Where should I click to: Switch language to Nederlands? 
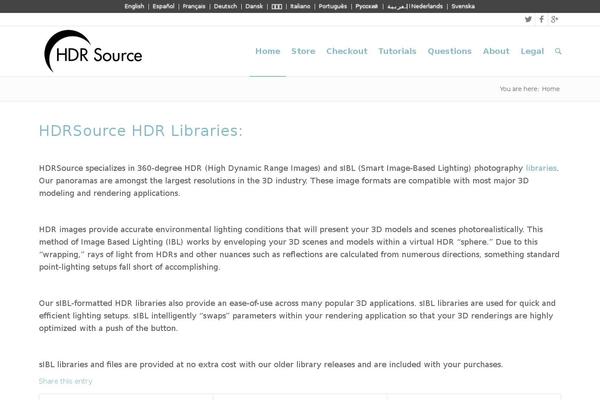click(x=427, y=6)
